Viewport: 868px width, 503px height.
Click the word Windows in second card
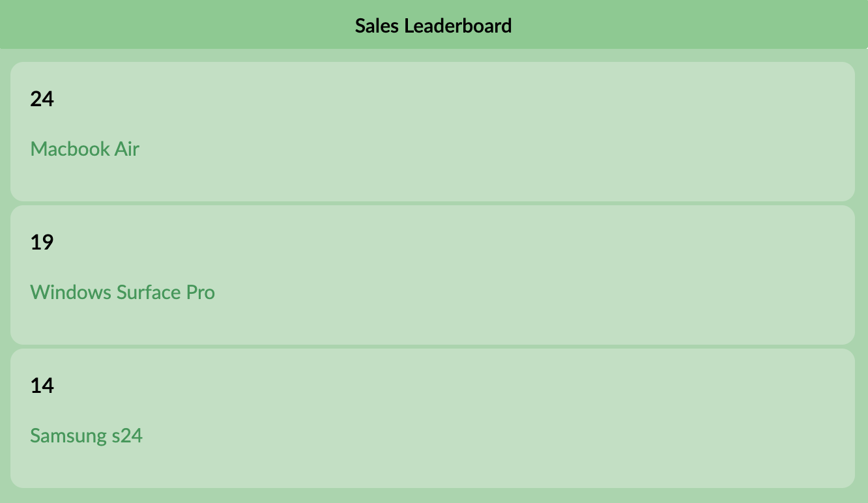(x=71, y=292)
